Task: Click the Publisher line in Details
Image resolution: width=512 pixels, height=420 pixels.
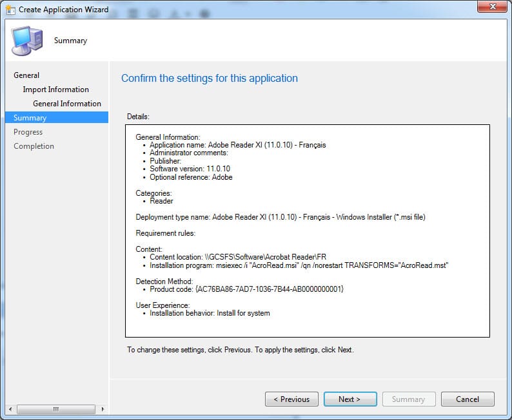Action: tap(165, 161)
